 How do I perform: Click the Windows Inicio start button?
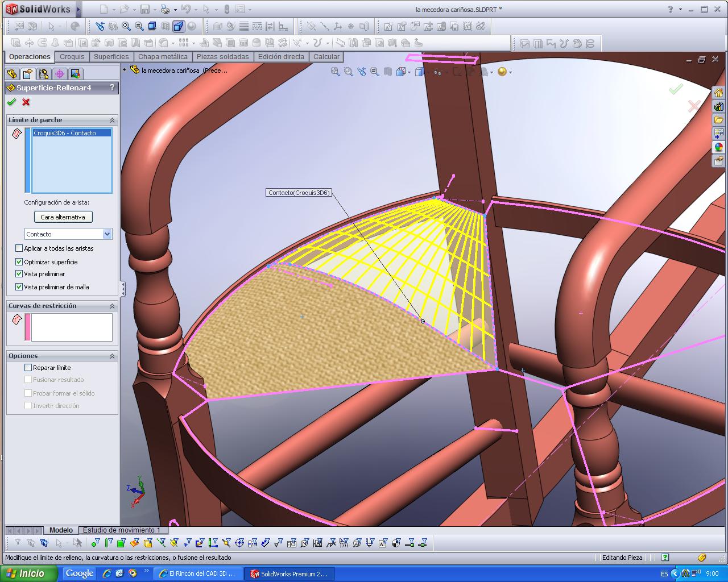[x=28, y=573]
